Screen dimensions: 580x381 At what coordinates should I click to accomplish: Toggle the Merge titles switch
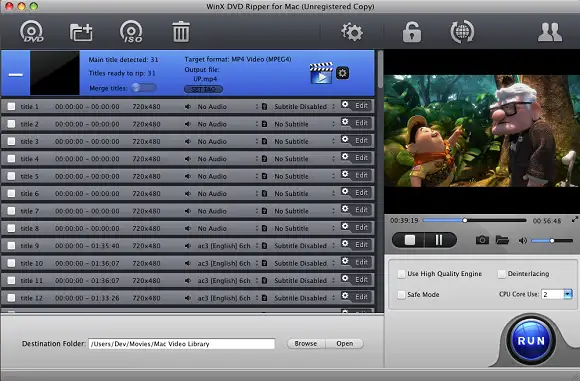pos(144,88)
